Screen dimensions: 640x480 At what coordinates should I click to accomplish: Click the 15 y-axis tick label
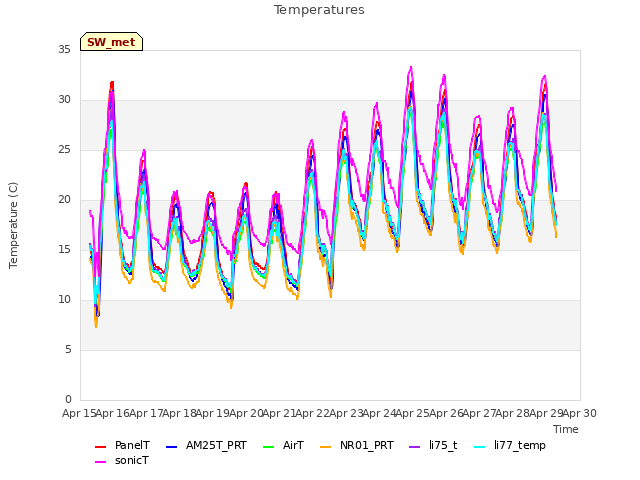click(x=64, y=249)
